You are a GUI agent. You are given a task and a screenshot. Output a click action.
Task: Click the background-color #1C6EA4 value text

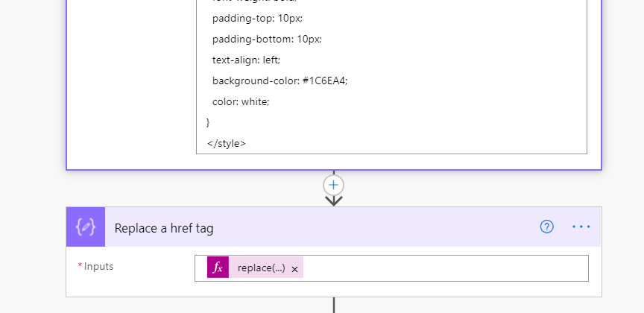[x=325, y=80]
